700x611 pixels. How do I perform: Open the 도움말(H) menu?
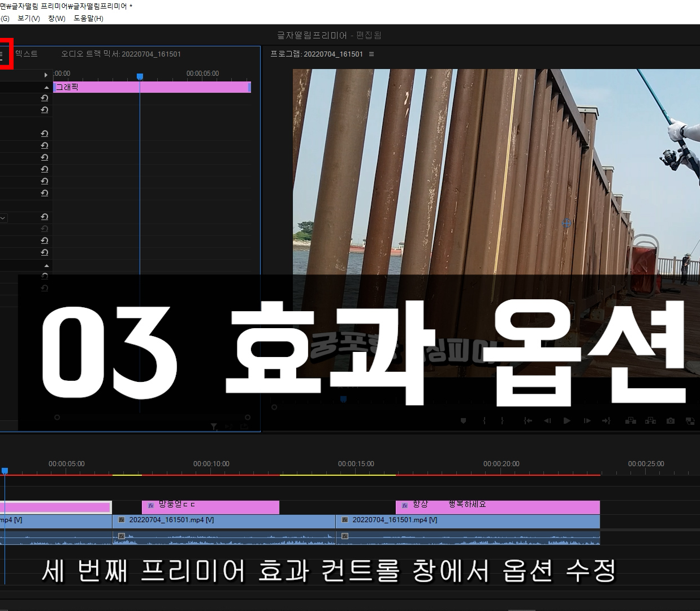89,18
